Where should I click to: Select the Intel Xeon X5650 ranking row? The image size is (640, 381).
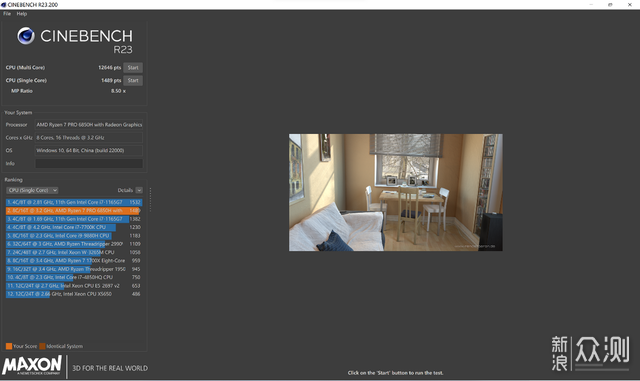pos(74,294)
